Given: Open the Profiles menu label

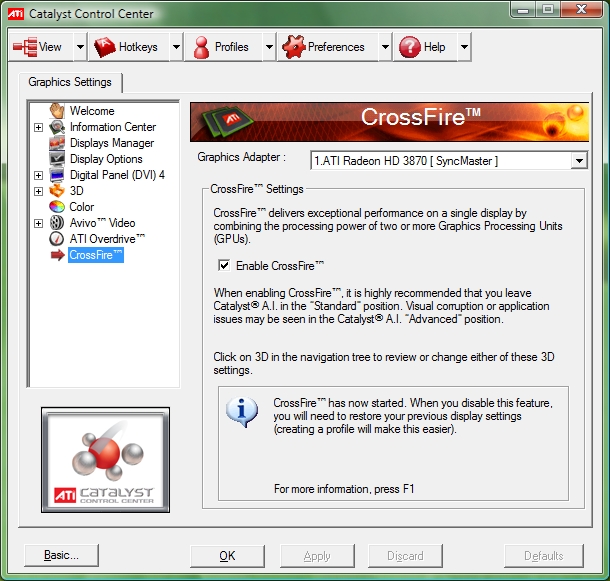Looking at the screenshot, I should 231,47.
